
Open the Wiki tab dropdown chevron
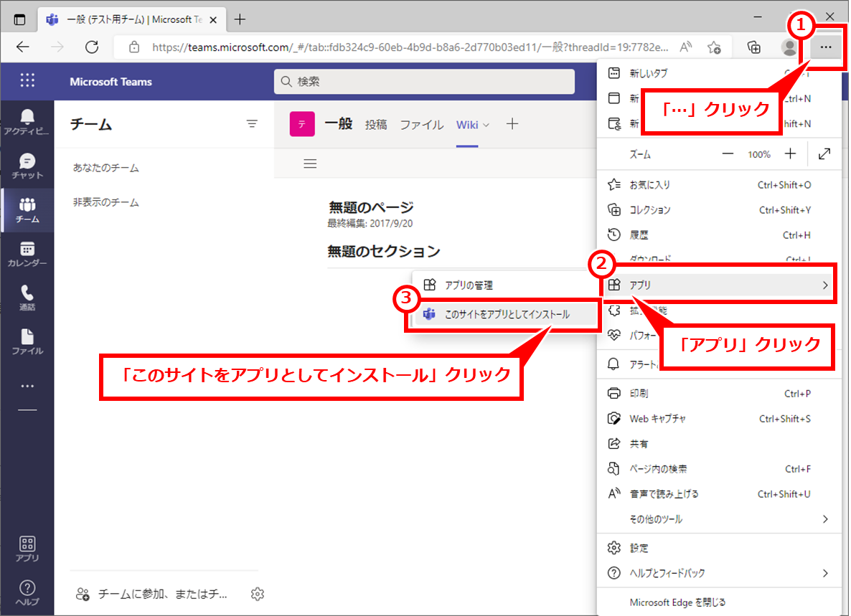pyautogui.click(x=486, y=125)
